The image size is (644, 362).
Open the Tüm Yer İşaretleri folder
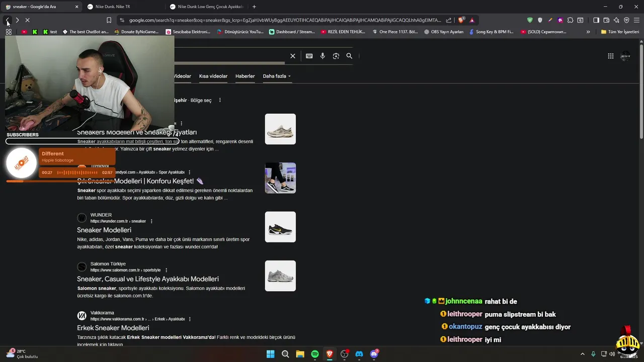click(x=620, y=32)
